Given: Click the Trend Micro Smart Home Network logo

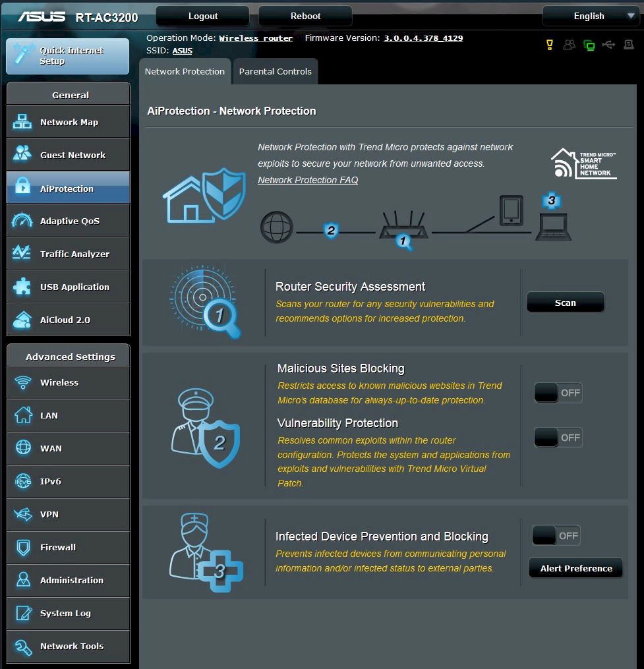Looking at the screenshot, I should click(x=583, y=163).
